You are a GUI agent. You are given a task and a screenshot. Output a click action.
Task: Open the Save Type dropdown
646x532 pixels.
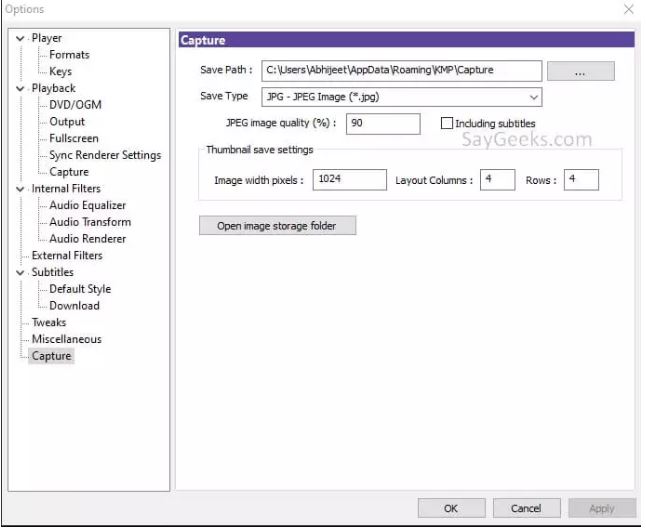(x=402, y=97)
